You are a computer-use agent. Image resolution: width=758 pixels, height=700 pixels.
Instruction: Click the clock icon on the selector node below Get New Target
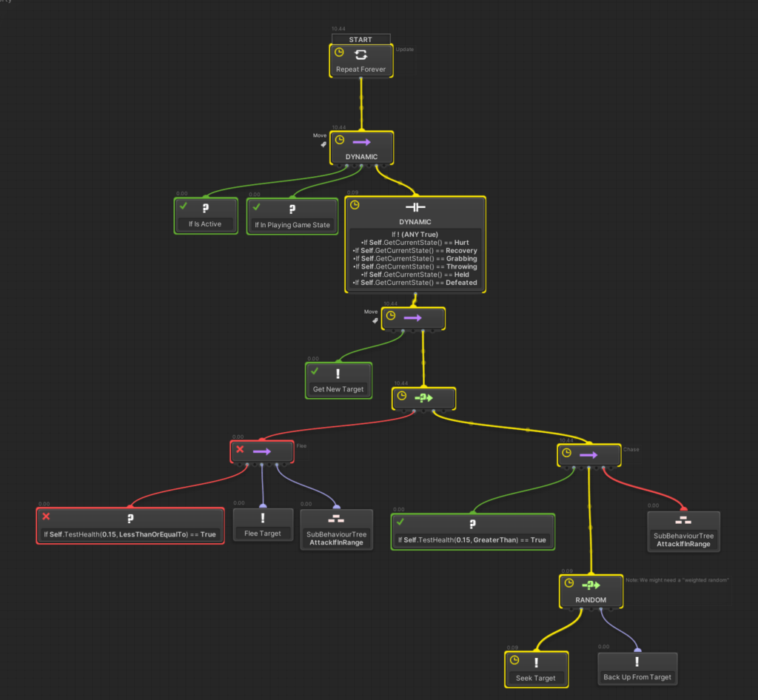pos(402,396)
